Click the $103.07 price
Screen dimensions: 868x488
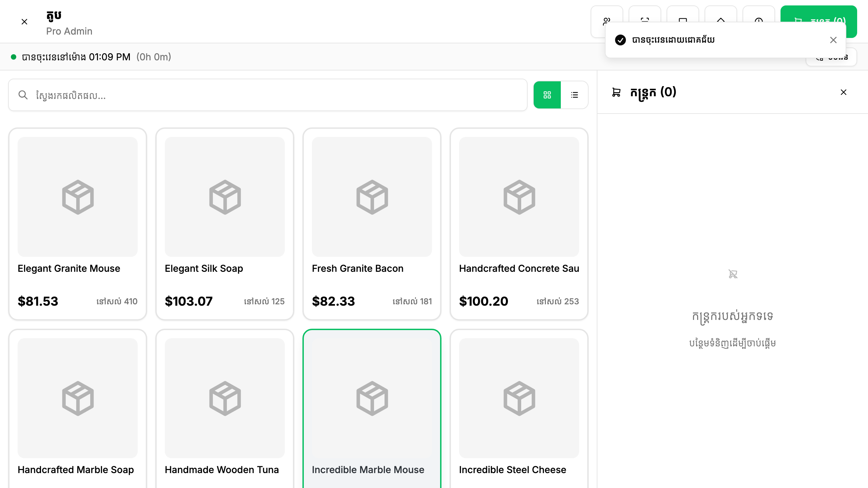pyautogui.click(x=189, y=301)
